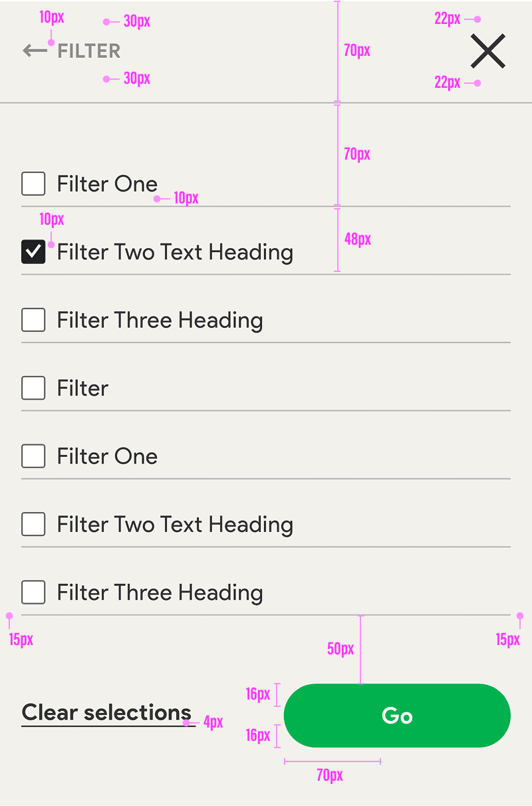Click the Clear selections link
Viewport: 532px width, 806px height.
point(106,713)
